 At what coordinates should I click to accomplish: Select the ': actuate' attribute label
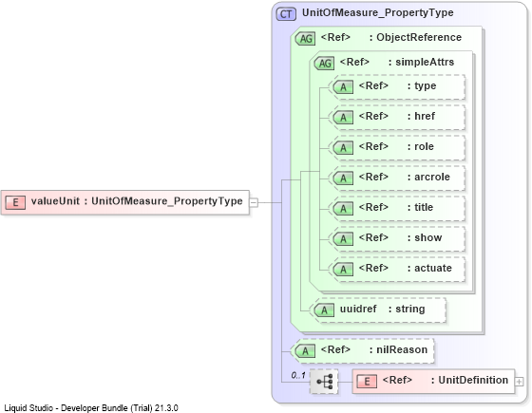[x=429, y=268]
